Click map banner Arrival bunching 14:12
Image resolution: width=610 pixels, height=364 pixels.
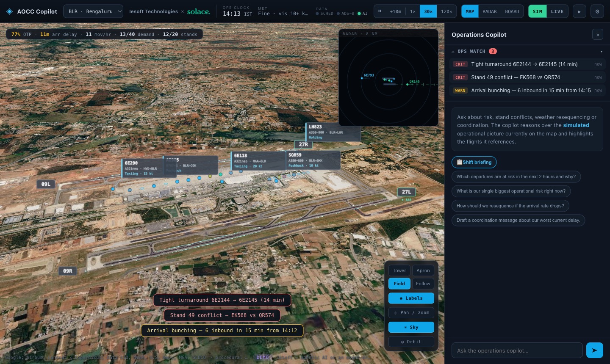pyautogui.click(x=222, y=331)
